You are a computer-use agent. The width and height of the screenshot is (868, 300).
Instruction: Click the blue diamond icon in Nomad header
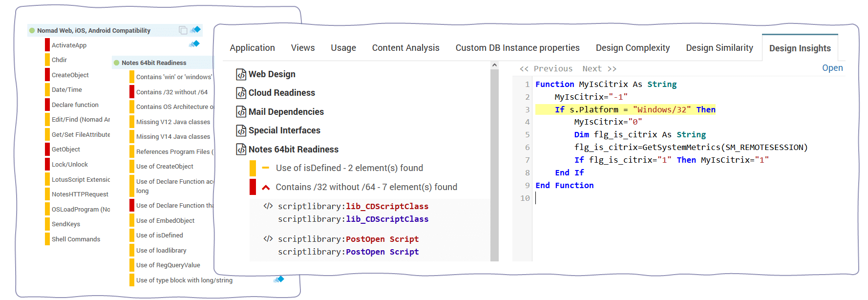coord(196,30)
